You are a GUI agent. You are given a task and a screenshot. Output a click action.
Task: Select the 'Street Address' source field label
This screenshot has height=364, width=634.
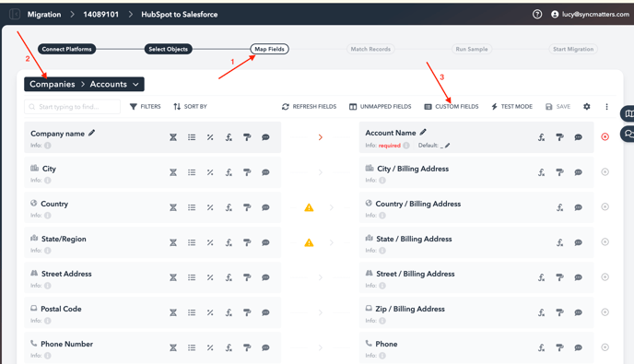coord(66,274)
